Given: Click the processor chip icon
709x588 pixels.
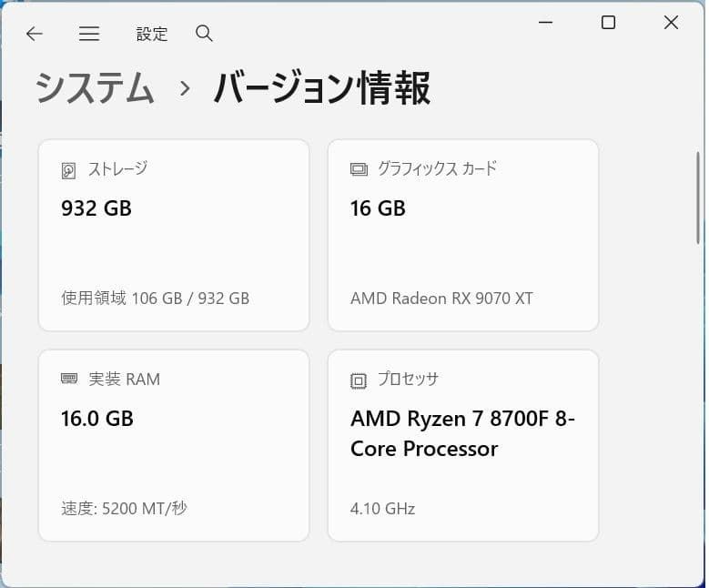Looking at the screenshot, I should 359,380.
